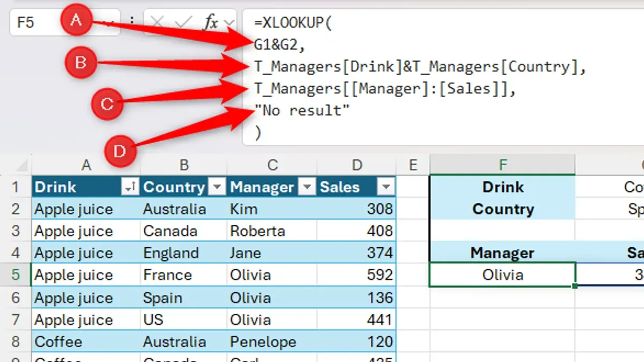Click the Coffee cell in row 8
Screen dimensions: 644x362
click(x=86, y=342)
